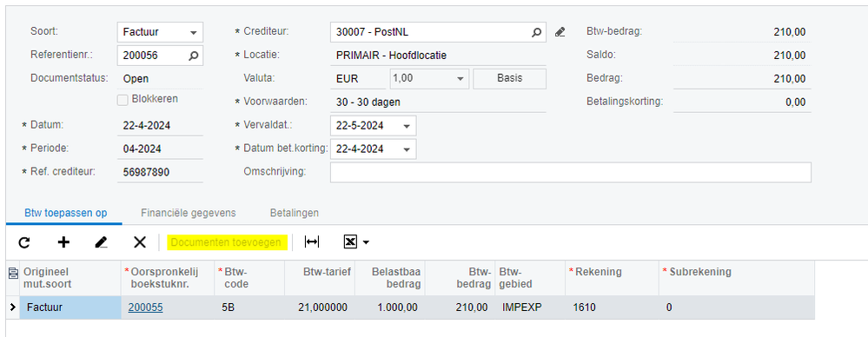Viewport: 868px width, 337px height.
Task: Sort by Belastbaa bedrag column header
Action: (x=390, y=278)
